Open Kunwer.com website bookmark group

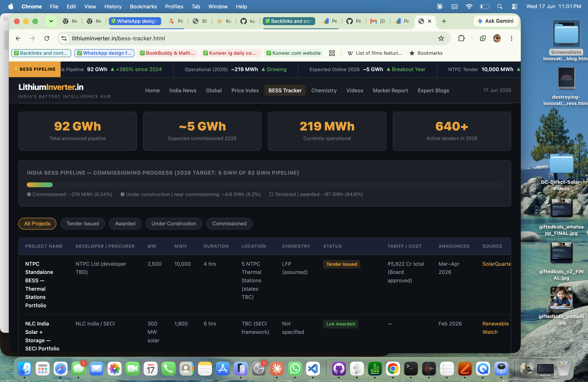click(x=294, y=53)
